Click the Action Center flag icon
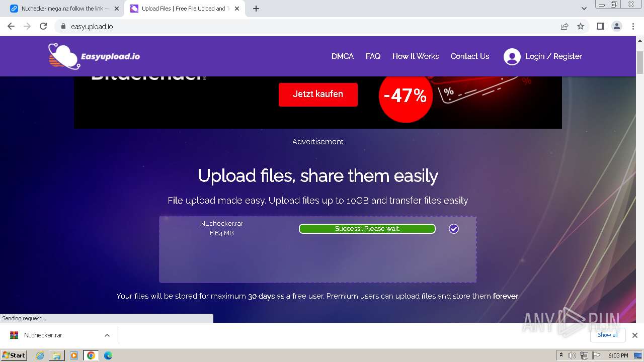The width and height of the screenshot is (644, 362). pos(596,355)
